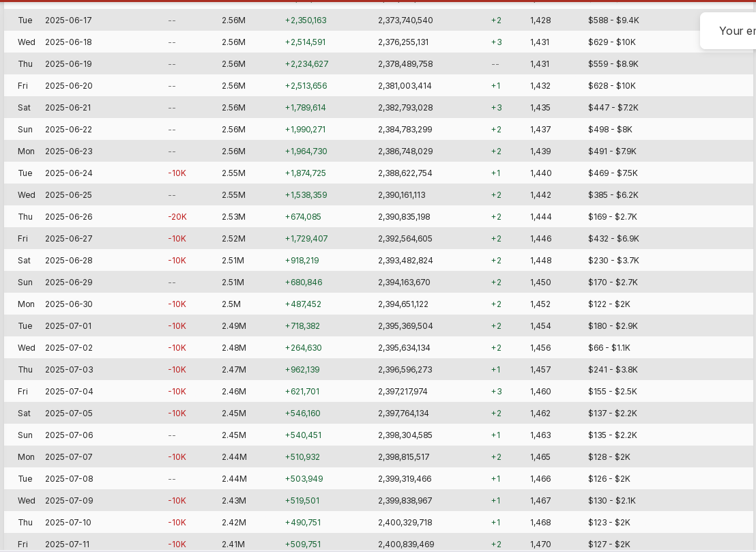Click earnings $122 - $2K
The width and height of the screenshot is (756, 552).
coord(609,304)
